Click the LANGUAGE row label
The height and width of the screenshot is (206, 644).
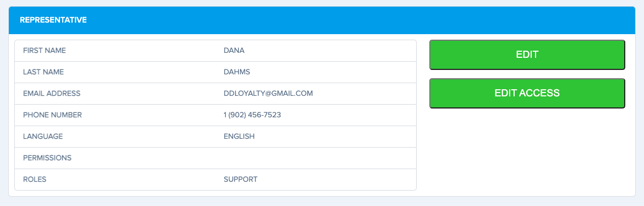(x=43, y=136)
